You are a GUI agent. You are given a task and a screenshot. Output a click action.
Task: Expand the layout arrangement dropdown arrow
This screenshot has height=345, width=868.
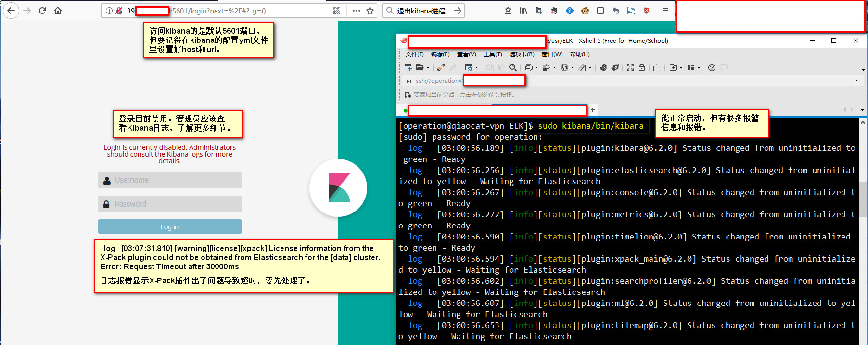pos(699,68)
